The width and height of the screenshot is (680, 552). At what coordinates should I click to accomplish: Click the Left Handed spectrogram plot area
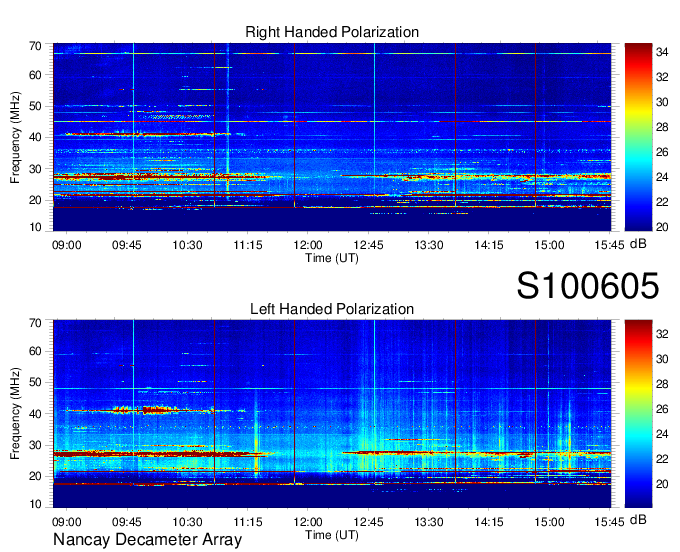click(x=332, y=414)
